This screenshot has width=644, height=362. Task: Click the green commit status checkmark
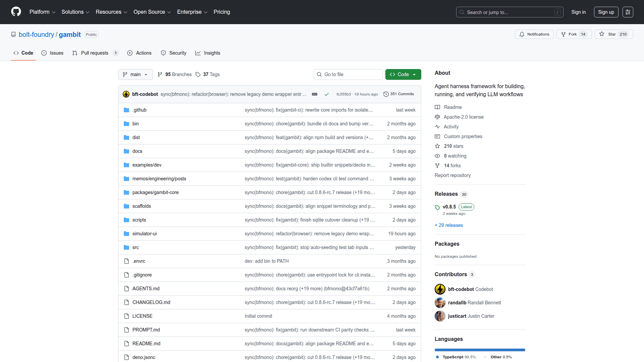click(x=326, y=94)
